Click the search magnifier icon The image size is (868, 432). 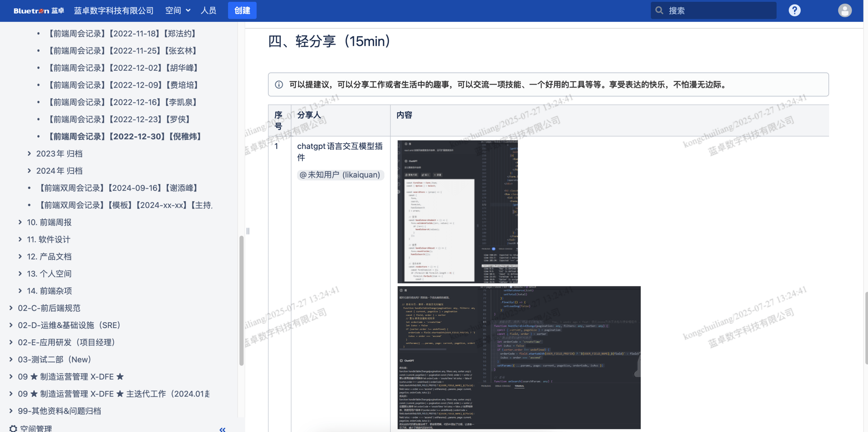point(659,10)
